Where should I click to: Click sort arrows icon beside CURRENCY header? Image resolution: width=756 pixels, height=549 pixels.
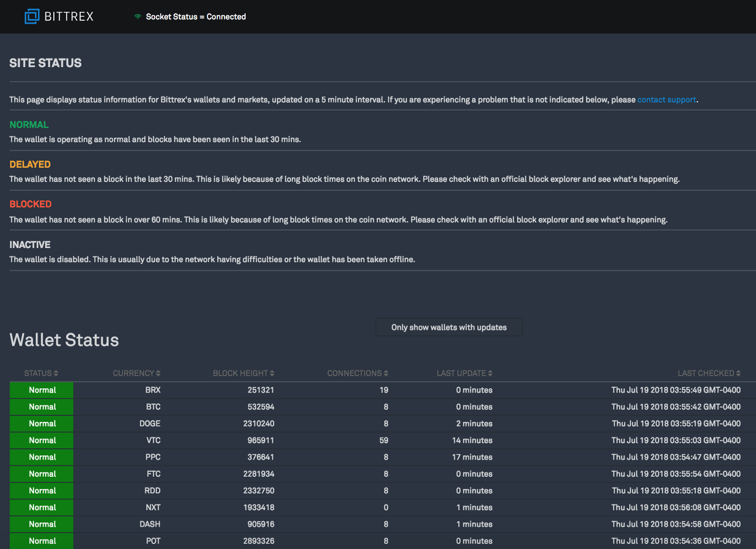pyautogui.click(x=158, y=373)
